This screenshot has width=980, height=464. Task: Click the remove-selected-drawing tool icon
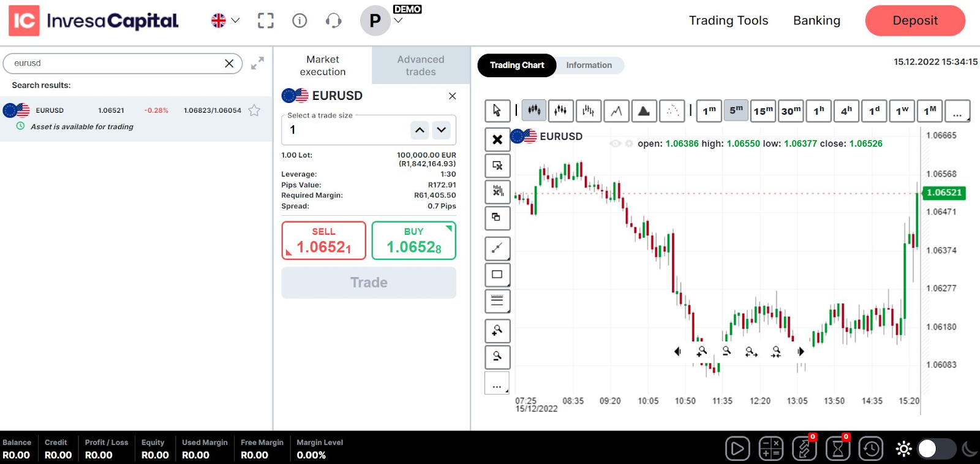[x=497, y=165]
